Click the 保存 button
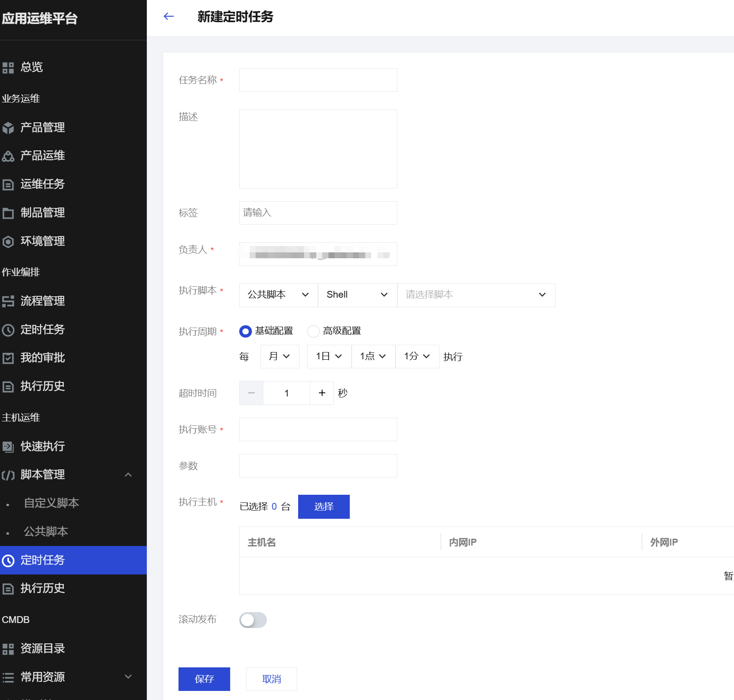This screenshot has height=700, width=734. point(204,679)
